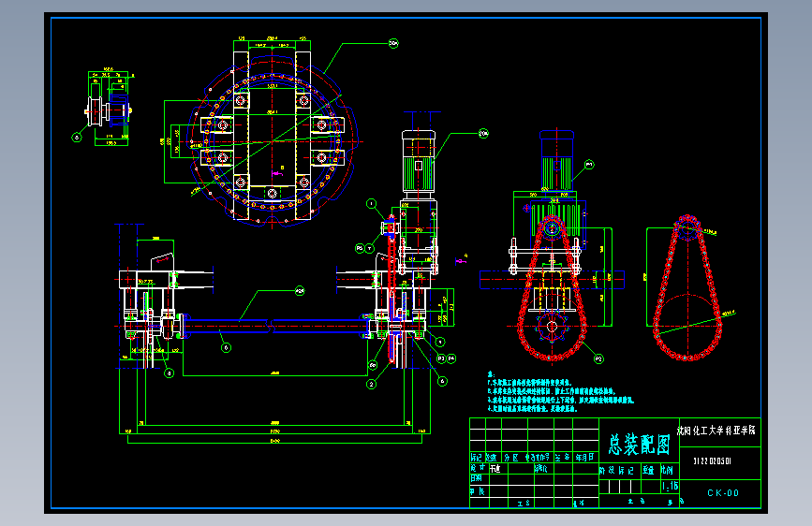Click the P3 part balloon
812x526 pixels.
point(441,358)
